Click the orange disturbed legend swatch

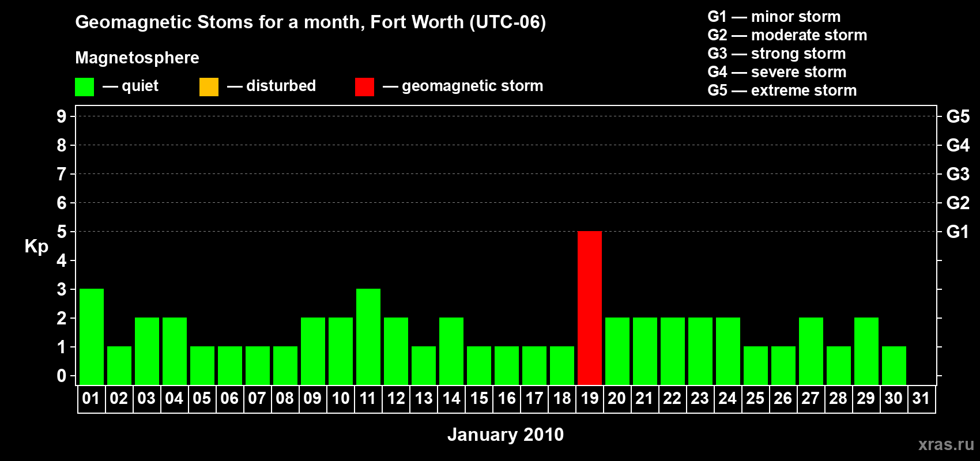click(x=209, y=87)
